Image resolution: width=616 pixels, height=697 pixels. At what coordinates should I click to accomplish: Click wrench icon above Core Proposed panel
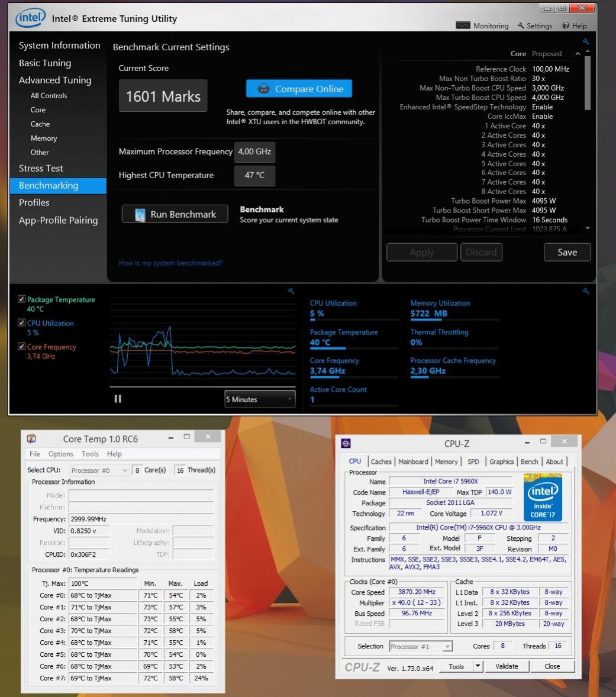click(586, 41)
